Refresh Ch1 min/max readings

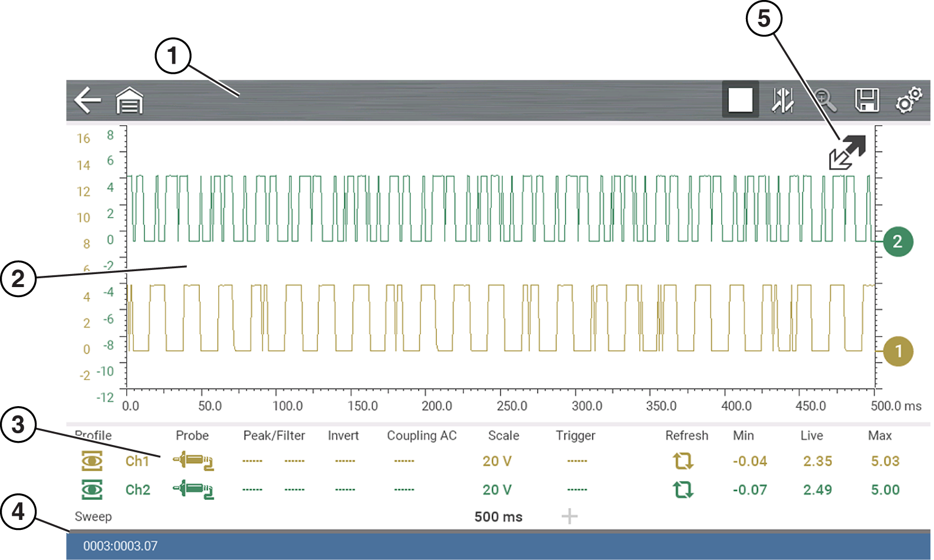(x=683, y=461)
